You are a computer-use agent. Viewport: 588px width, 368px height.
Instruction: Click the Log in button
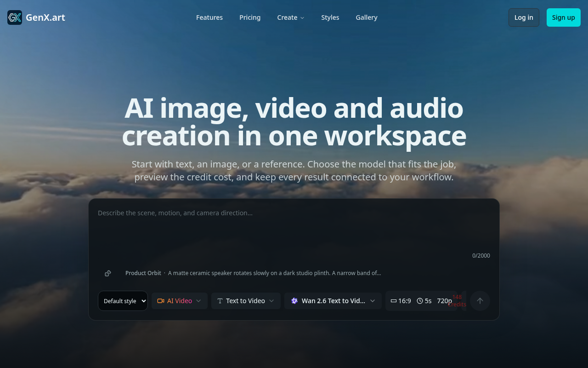(524, 17)
